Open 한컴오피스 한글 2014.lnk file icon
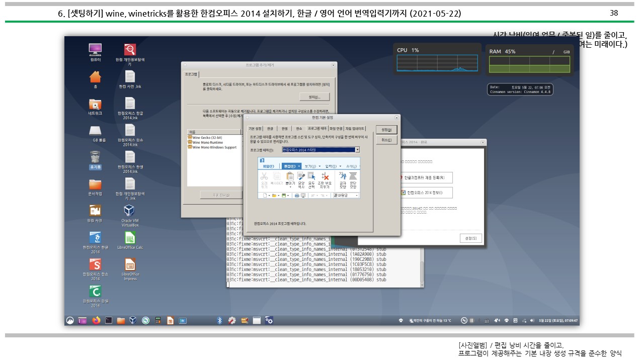Viewport: 644px width, 362px height. (130, 103)
